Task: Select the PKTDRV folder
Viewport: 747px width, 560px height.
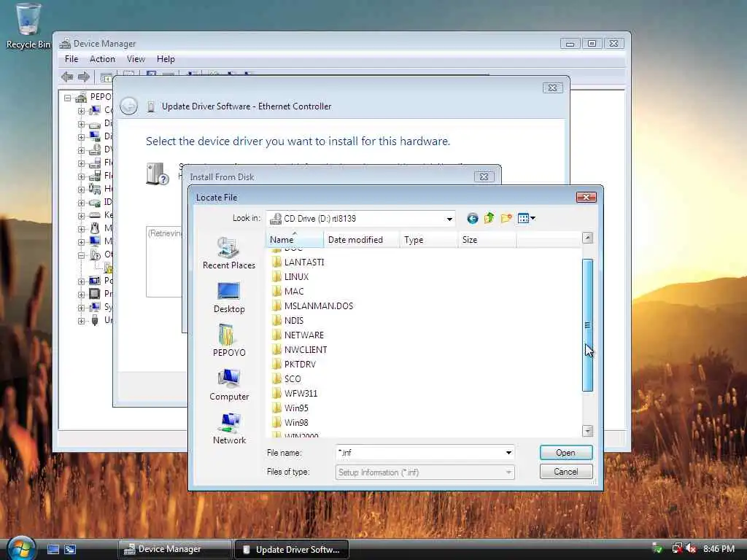Action: click(294, 365)
